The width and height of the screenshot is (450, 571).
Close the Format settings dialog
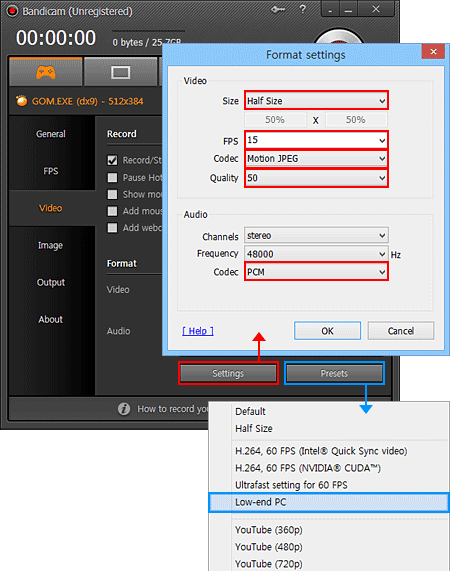tap(433, 51)
